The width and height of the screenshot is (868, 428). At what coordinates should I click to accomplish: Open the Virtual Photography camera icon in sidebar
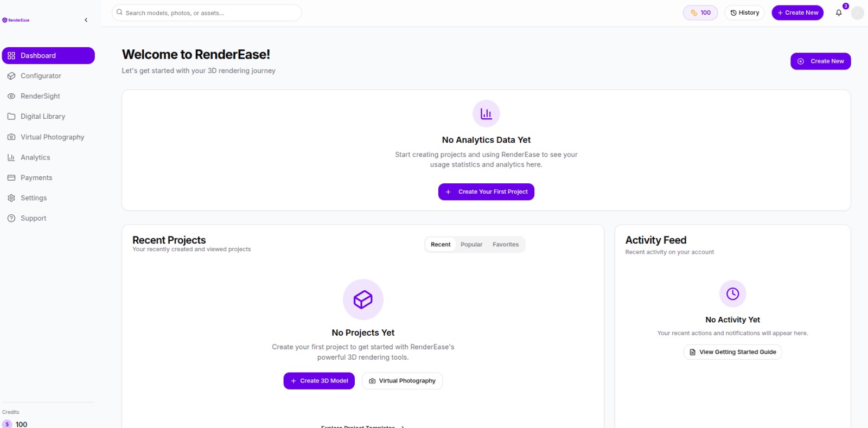[x=11, y=137]
